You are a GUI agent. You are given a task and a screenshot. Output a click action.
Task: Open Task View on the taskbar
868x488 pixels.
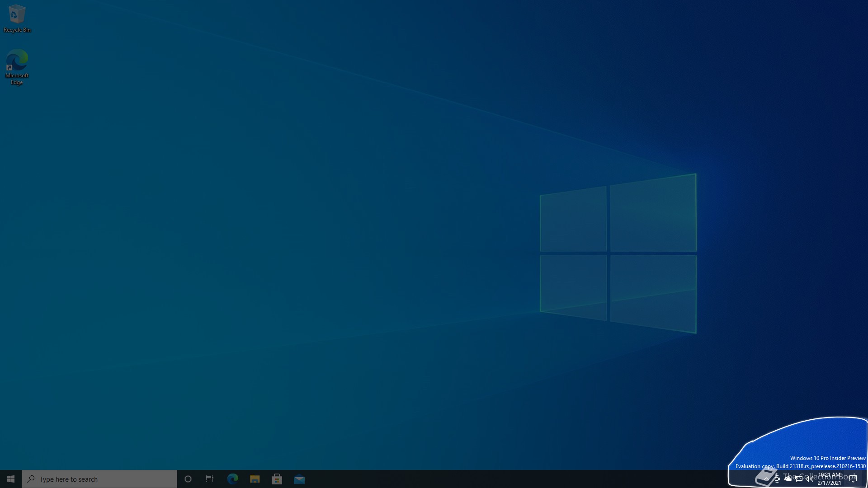(x=210, y=479)
